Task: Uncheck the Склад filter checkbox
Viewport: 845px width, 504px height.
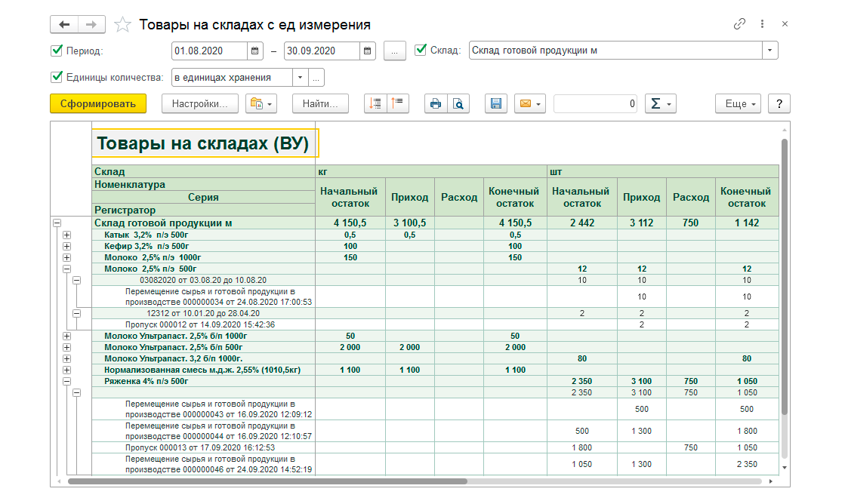Action: (x=421, y=51)
